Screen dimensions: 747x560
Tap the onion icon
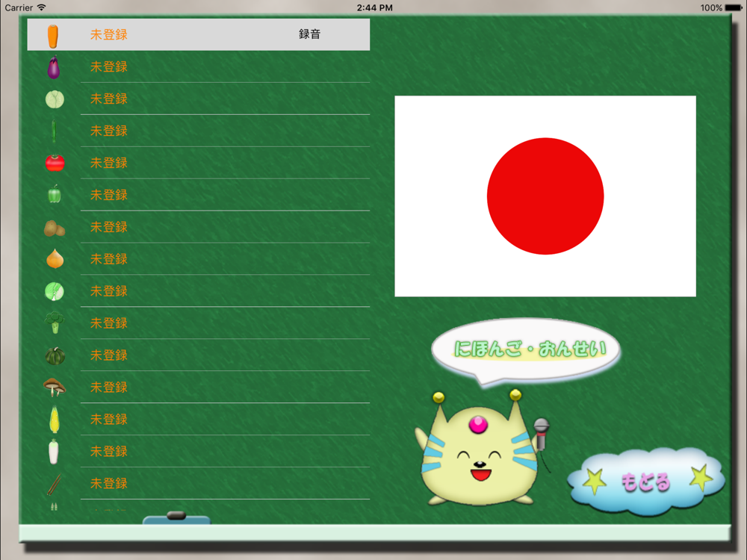coord(55,259)
